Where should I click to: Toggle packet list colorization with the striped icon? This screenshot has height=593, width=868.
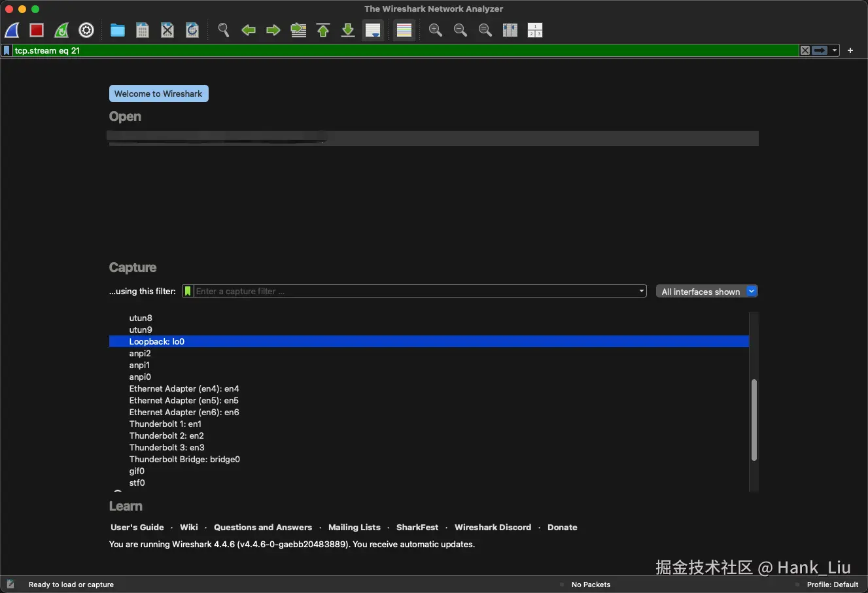coord(404,30)
